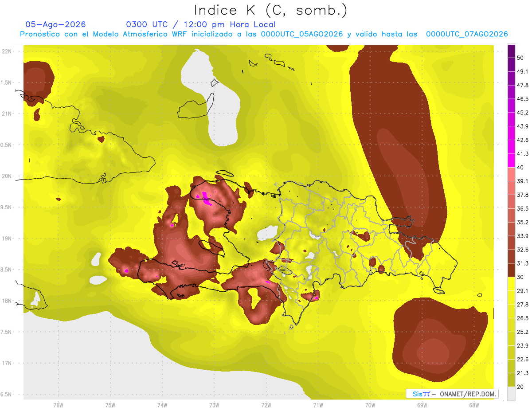Click the '21N' latitude label
532x411 pixels.
(8, 114)
